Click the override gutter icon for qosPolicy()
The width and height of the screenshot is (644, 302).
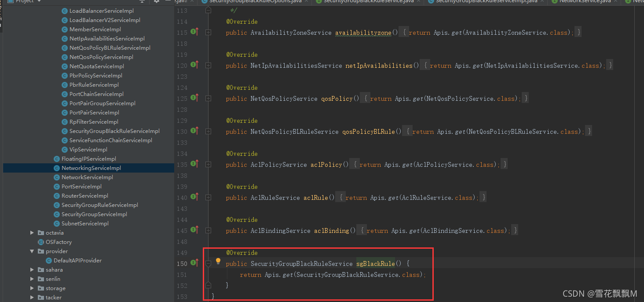[194, 98]
